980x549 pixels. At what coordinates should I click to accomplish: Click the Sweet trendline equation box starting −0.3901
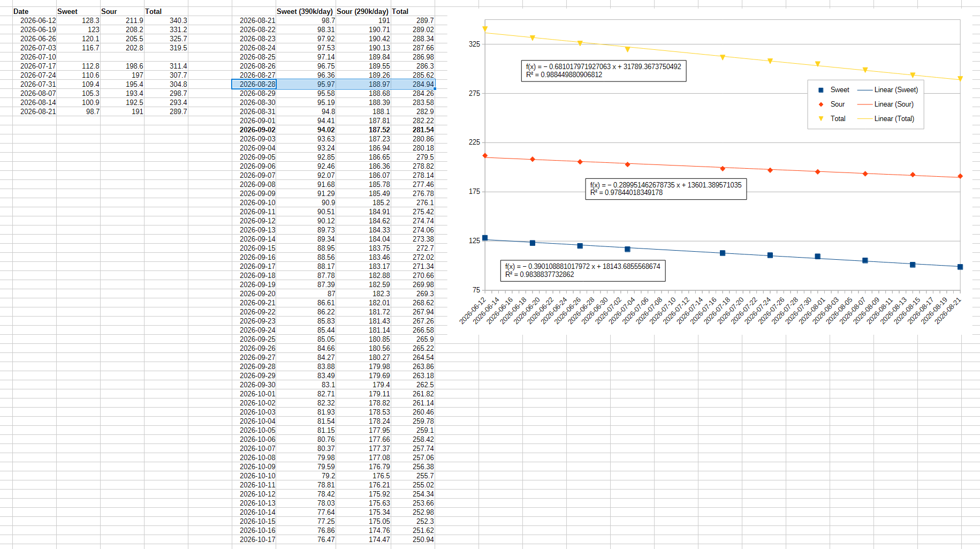(583, 270)
